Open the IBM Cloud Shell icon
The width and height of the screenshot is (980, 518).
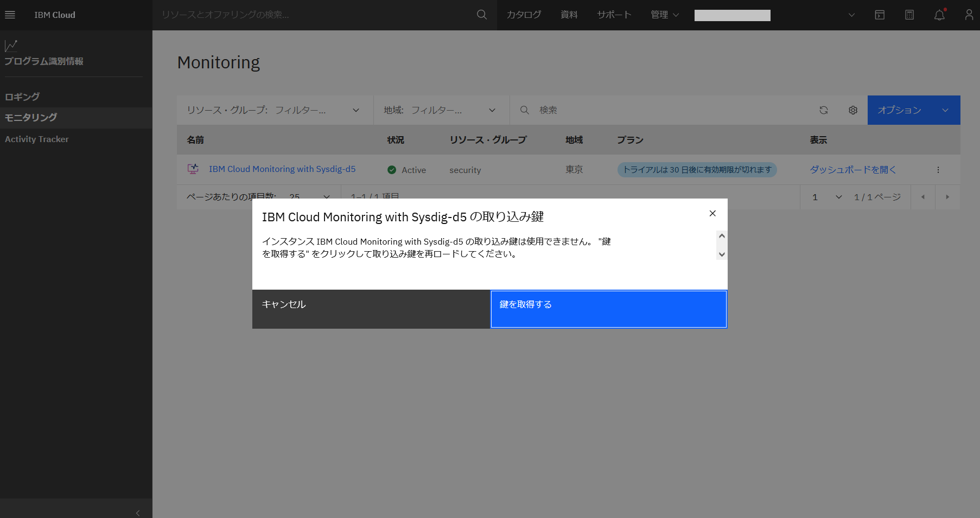(880, 15)
